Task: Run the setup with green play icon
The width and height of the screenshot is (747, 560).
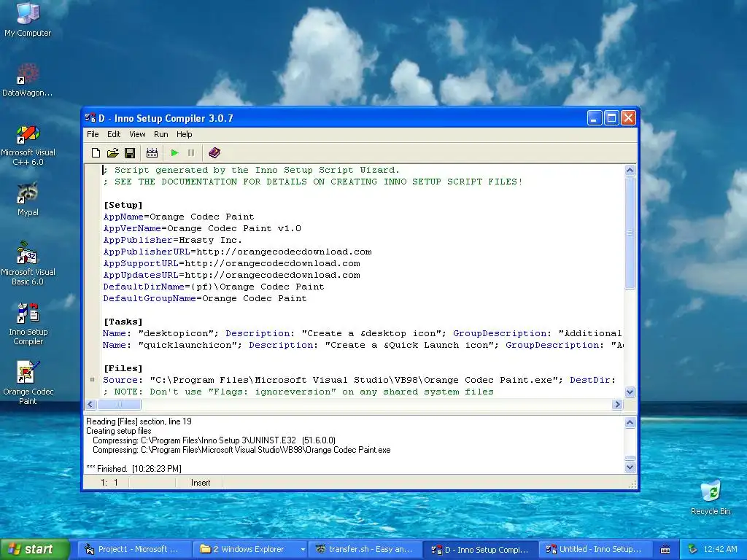Action: tap(174, 153)
